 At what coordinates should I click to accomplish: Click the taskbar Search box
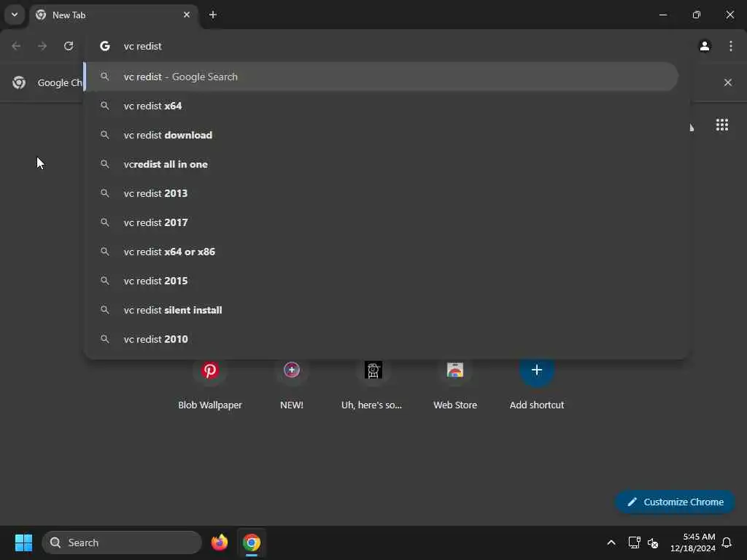(x=122, y=542)
